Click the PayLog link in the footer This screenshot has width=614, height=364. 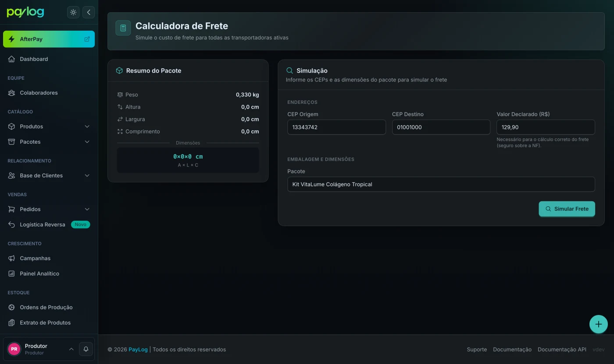tap(138, 350)
